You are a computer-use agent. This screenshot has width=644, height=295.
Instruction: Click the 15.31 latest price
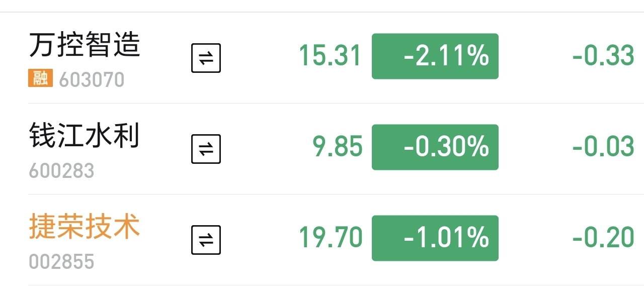[331, 56]
